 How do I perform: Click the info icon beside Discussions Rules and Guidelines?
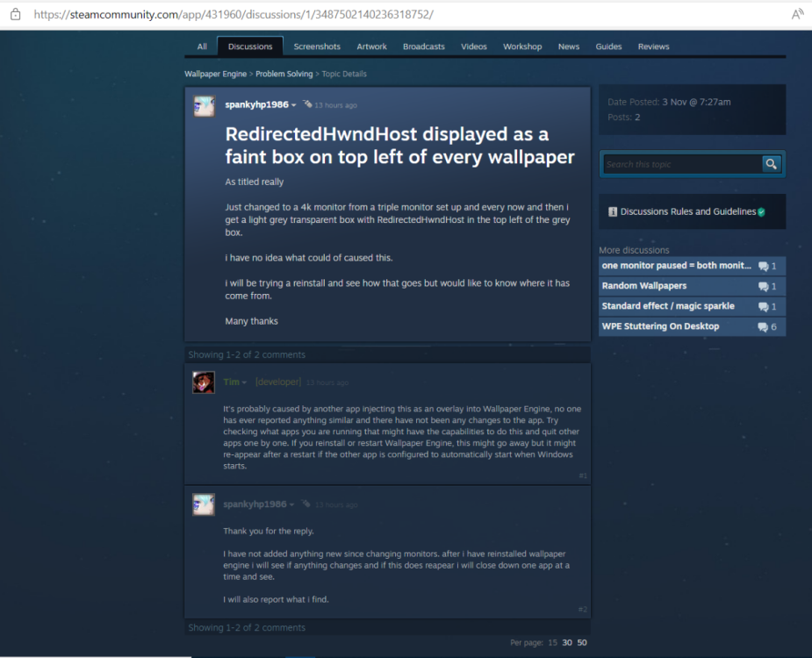(612, 211)
